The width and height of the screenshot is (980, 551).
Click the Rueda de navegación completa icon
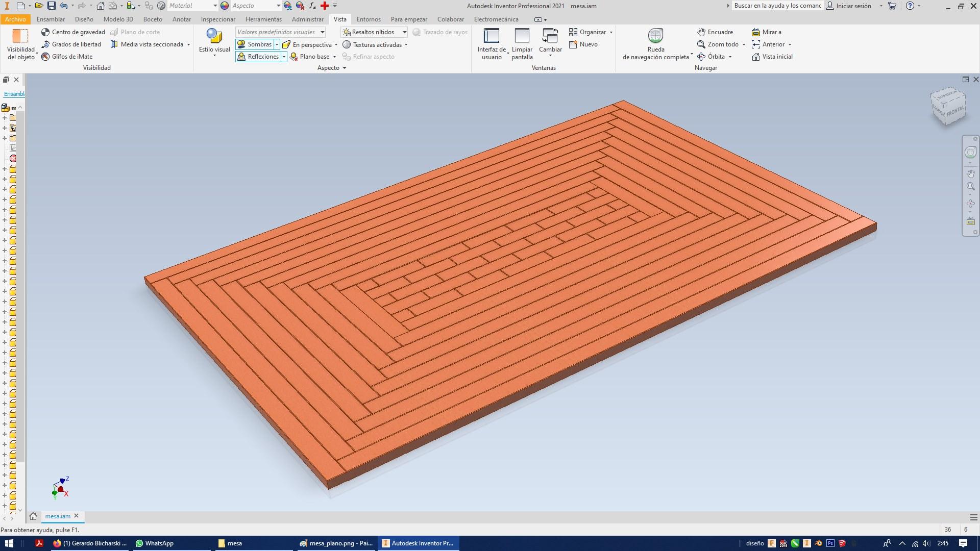pos(655,36)
